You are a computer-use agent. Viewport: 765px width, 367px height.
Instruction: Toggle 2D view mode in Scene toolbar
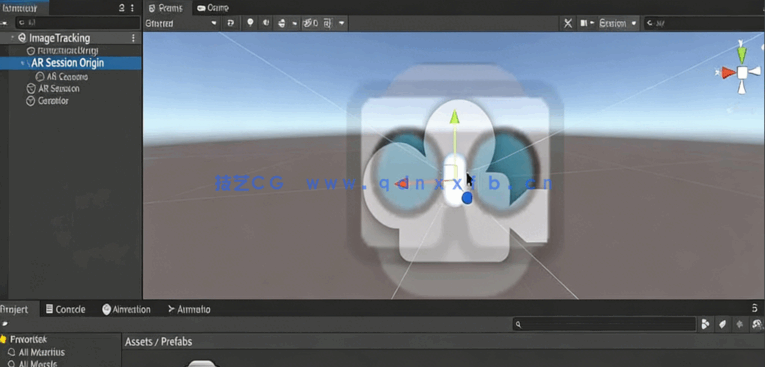click(230, 23)
